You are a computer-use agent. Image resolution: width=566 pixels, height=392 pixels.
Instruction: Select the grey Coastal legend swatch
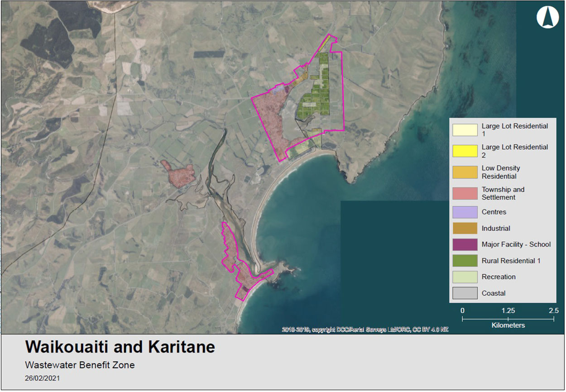[x=465, y=293]
